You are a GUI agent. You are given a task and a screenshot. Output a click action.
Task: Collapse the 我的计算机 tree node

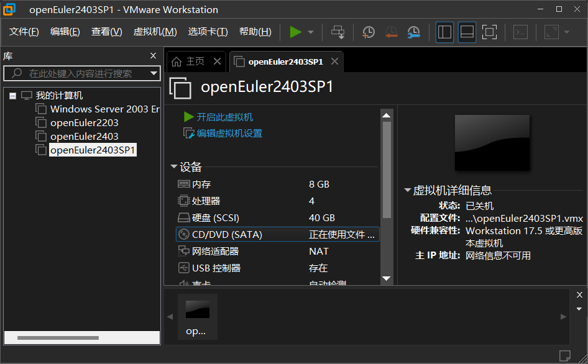tap(13, 96)
